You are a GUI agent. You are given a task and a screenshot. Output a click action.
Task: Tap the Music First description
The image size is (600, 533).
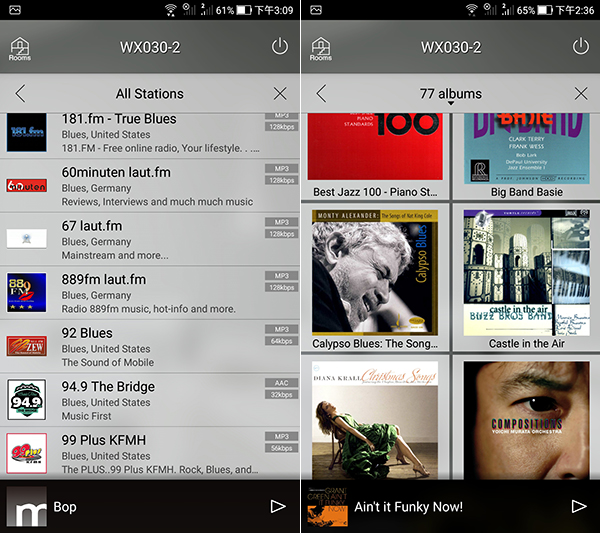click(x=86, y=416)
